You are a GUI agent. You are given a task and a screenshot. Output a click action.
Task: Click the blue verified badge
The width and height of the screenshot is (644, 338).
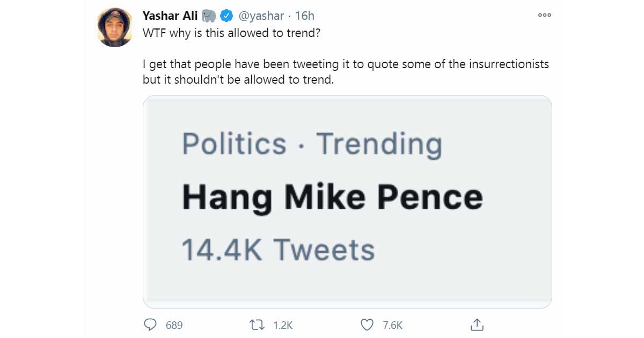pyautogui.click(x=226, y=16)
